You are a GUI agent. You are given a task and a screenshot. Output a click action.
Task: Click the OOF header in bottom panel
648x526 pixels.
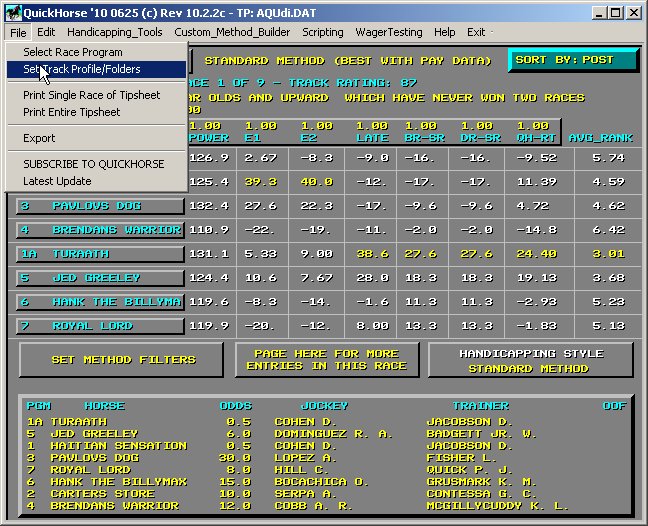click(615, 406)
